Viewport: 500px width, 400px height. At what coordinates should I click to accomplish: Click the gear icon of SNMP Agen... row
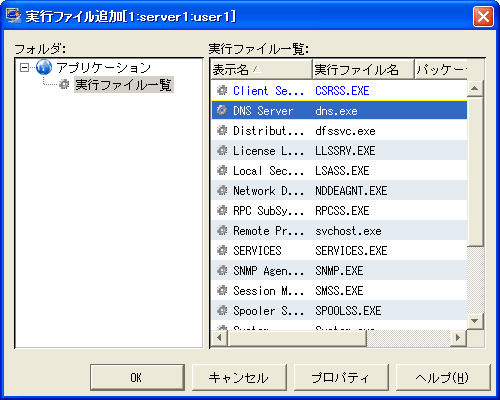pos(222,270)
